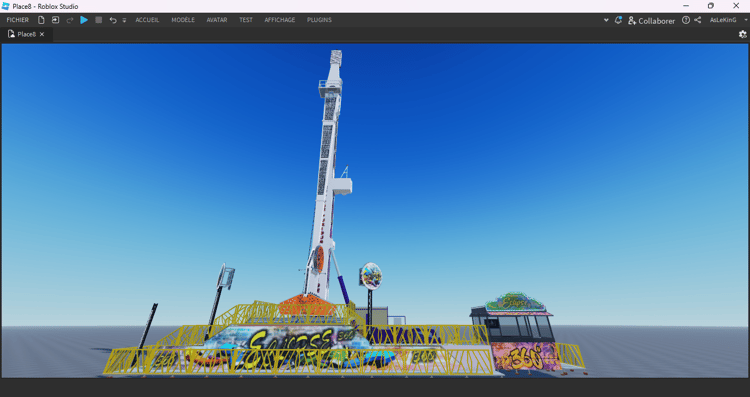The image size is (750, 397).
Task: Close the Place8 document tab
Action: pyautogui.click(x=42, y=34)
